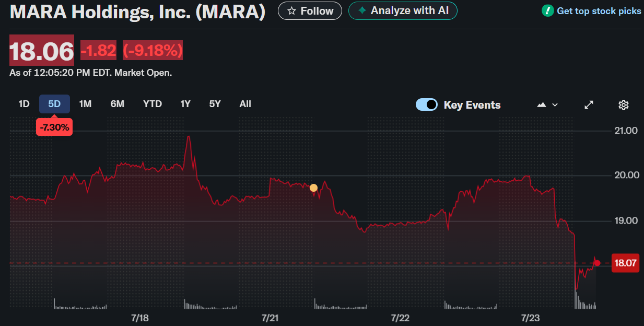Click the 18.07 current price label on axis
The height and width of the screenshot is (326, 644).
tap(626, 263)
